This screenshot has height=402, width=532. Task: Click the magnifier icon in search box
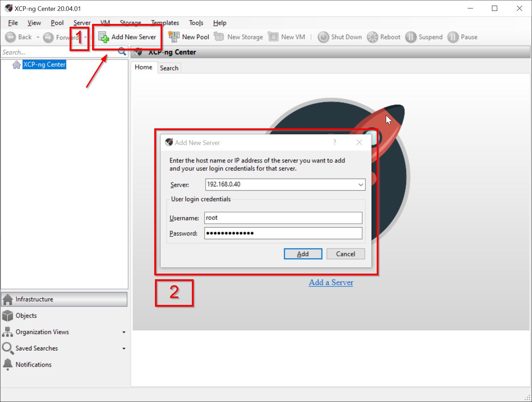point(122,52)
